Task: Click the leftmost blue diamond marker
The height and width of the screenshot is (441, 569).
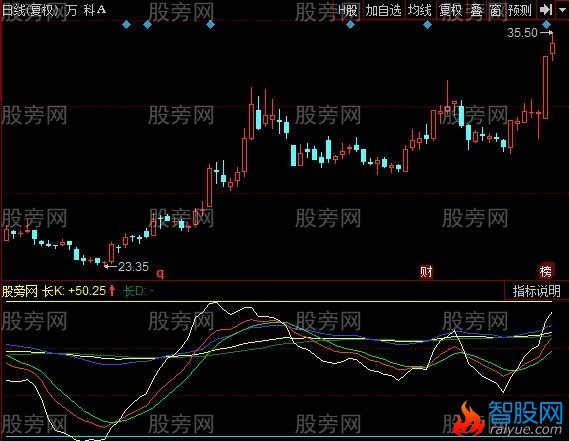Action: (x=126, y=25)
